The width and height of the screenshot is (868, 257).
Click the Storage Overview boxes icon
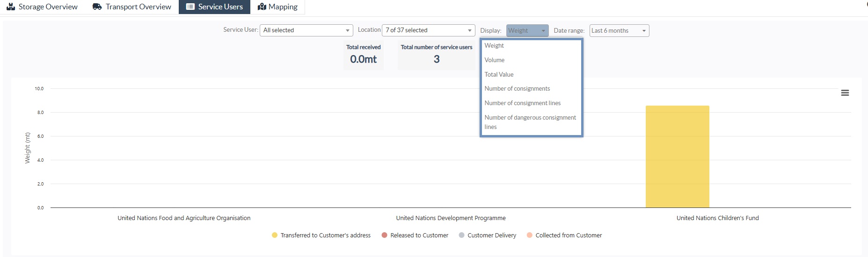pos(11,7)
